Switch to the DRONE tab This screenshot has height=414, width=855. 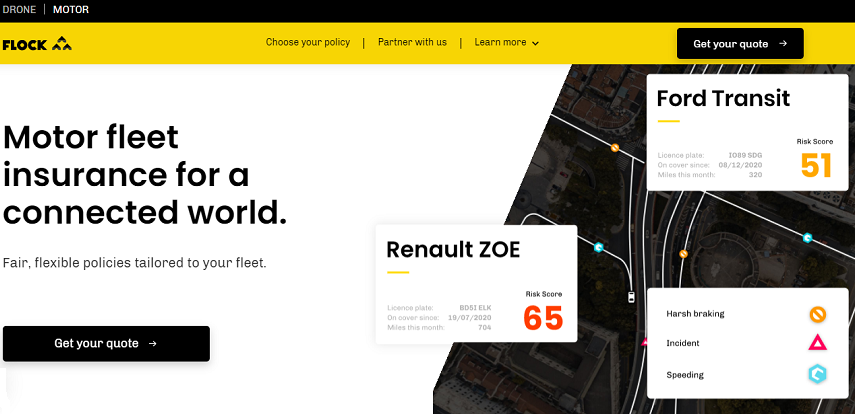[21, 10]
